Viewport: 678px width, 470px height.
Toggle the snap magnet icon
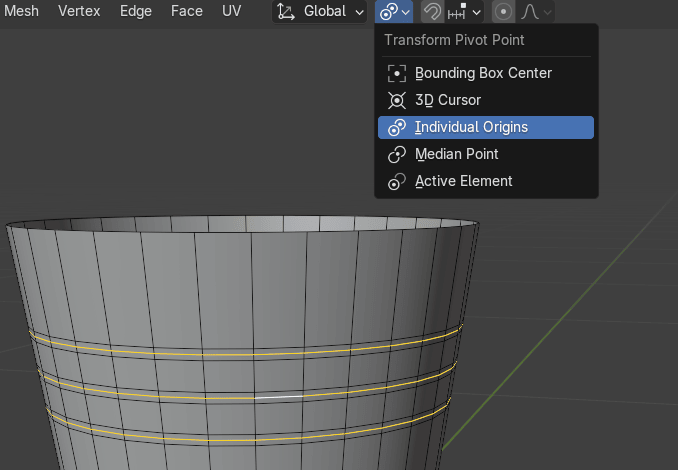(x=431, y=12)
